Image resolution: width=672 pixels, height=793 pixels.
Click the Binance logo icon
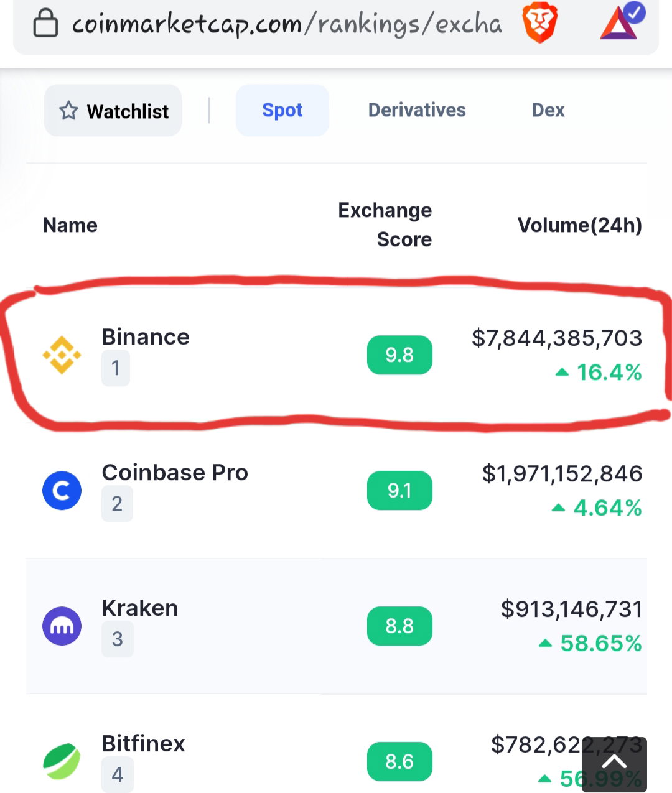pyautogui.click(x=62, y=355)
